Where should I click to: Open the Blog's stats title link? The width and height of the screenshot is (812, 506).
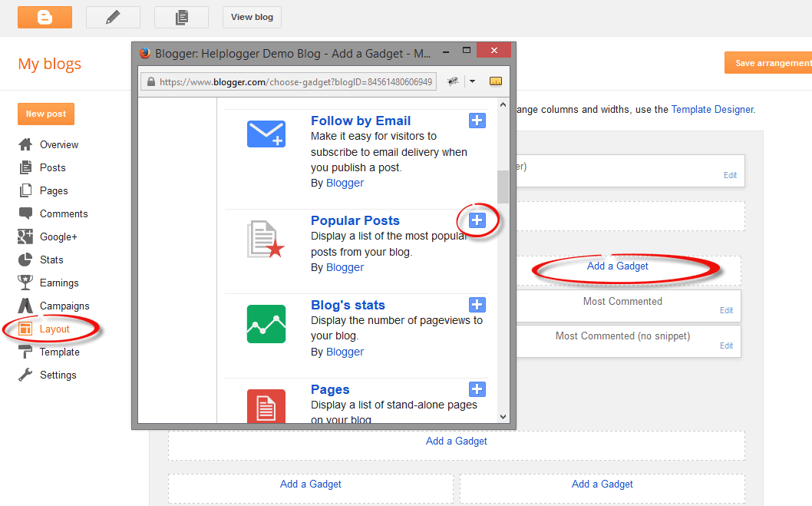pyautogui.click(x=348, y=305)
